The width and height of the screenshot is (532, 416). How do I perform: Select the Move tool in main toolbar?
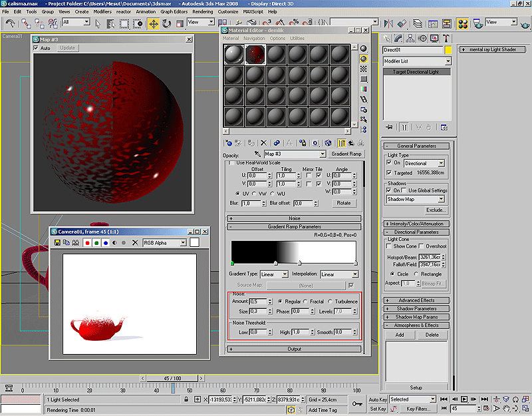point(154,24)
